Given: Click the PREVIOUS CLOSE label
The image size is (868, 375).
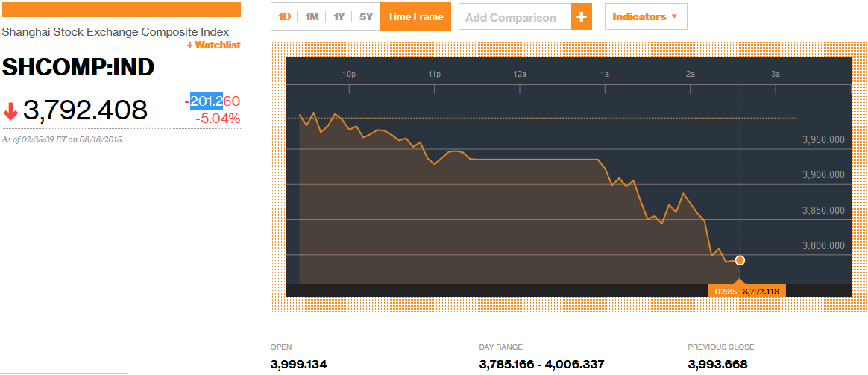Looking at the screenshot, I should tap(721, 347).
